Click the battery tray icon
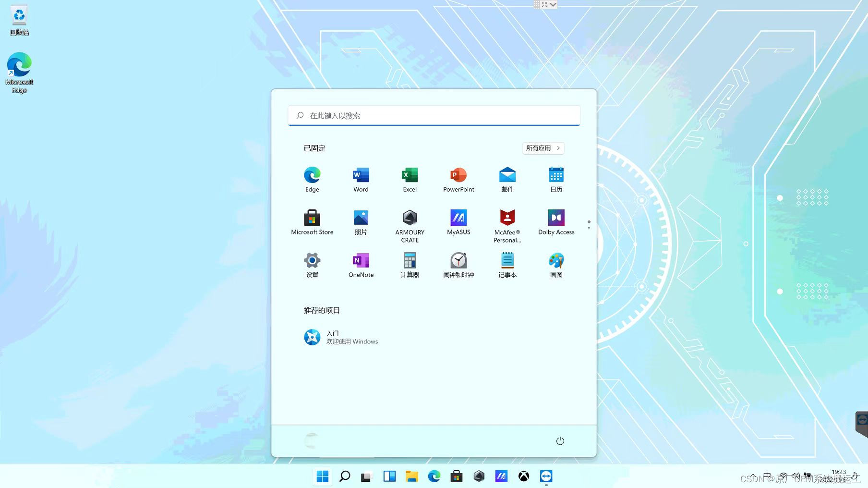Screen dimensions: 868x488 tap(808, 476)
